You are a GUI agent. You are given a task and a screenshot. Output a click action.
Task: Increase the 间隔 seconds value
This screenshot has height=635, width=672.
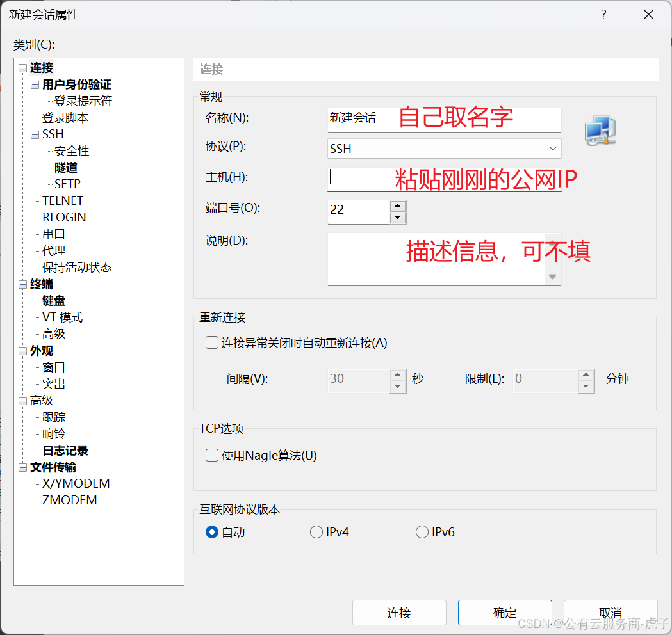point(398,375)
